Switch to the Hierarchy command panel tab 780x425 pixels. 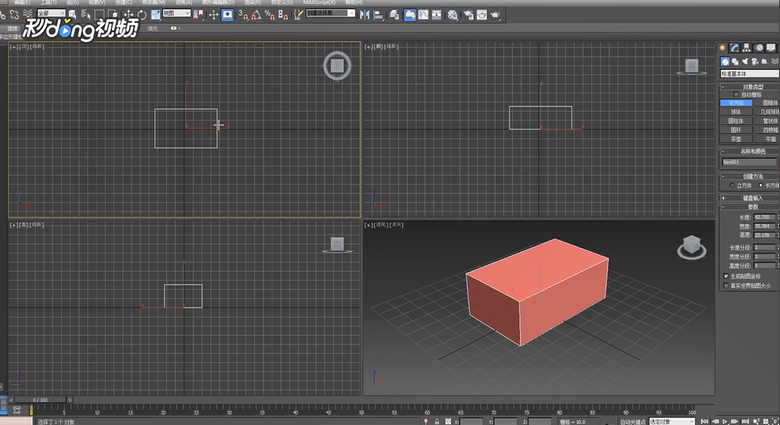pyautogui.click(x=746, y=48)
